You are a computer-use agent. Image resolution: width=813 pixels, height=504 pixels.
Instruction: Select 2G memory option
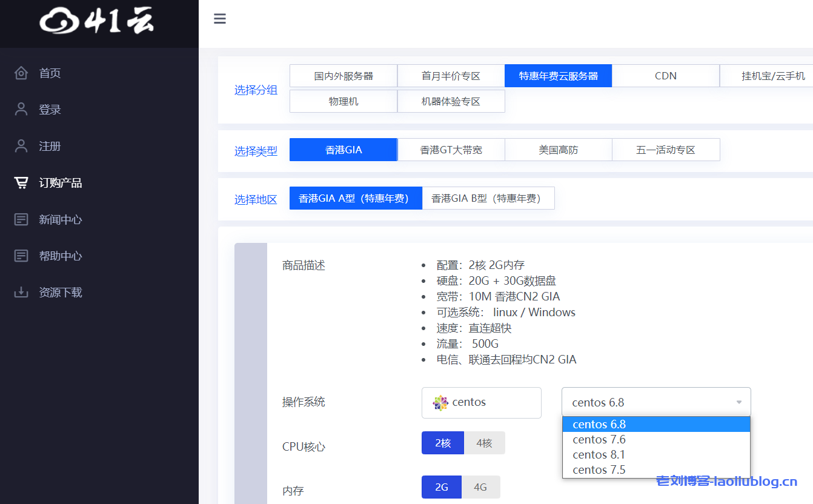[x=442, y=487]
